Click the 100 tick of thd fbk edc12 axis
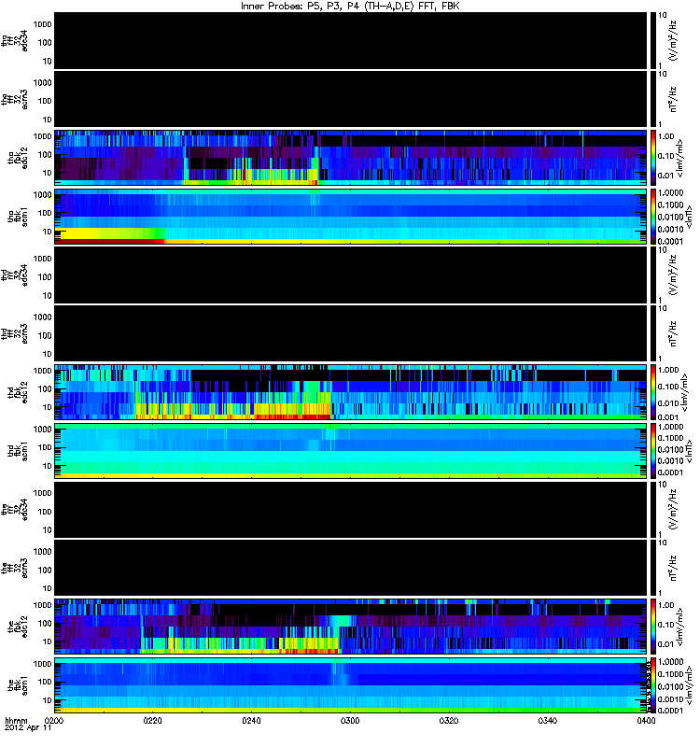Viewport: 700px width, 747px height. point(44,388)
